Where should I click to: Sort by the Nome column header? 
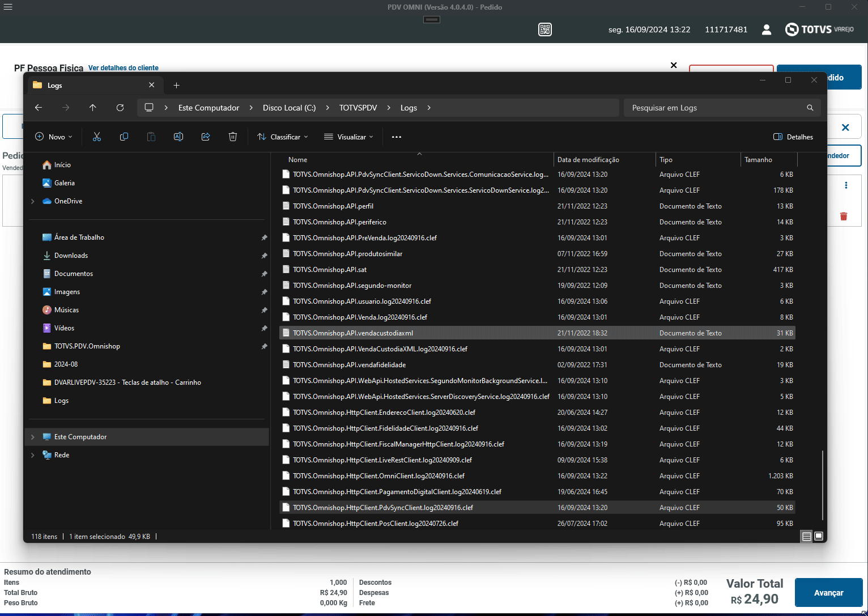tap(417, 160)
